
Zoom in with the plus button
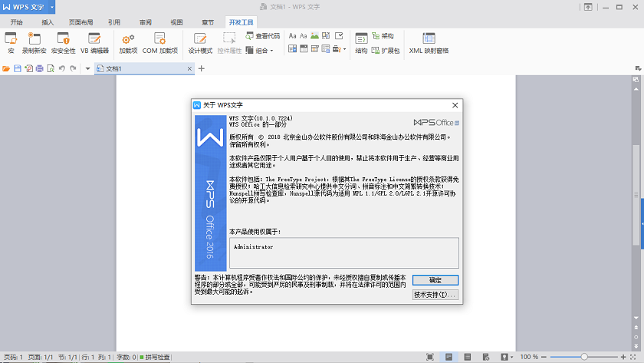pos(623,357)
